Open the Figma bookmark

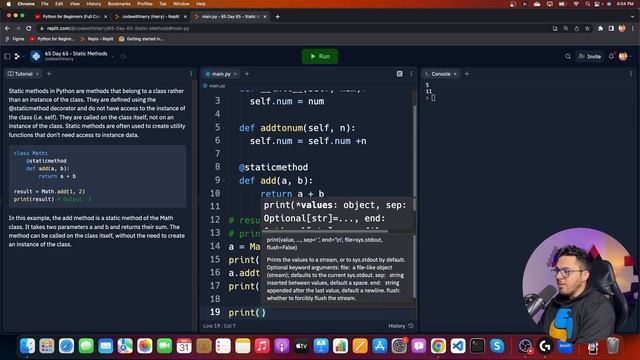15,39
